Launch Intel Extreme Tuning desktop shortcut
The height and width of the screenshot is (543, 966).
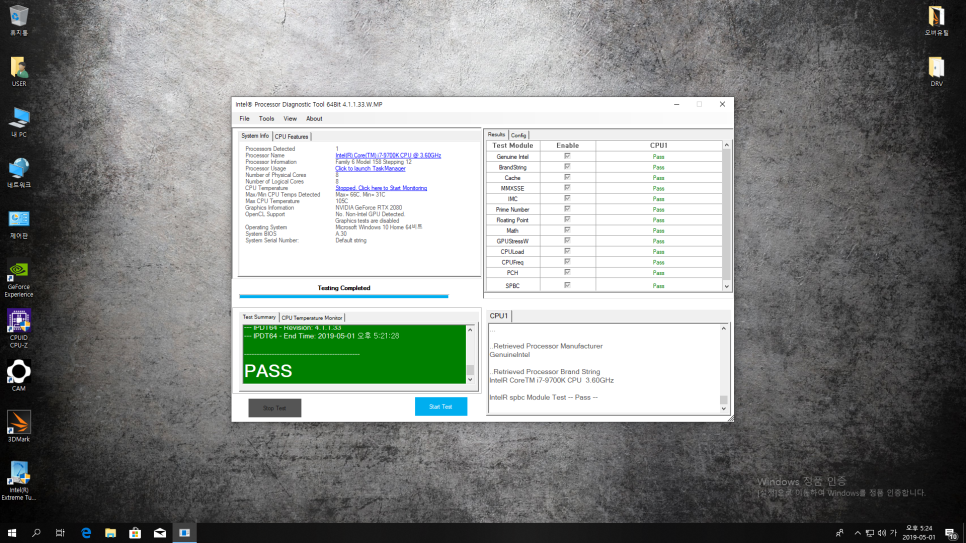coord(18,481)
